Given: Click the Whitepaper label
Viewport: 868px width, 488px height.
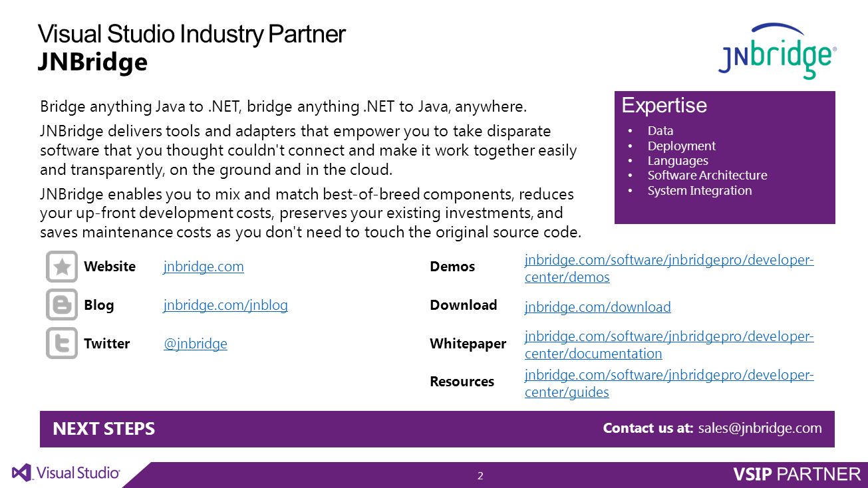Looking at the screenshot, I should point(468,344).
